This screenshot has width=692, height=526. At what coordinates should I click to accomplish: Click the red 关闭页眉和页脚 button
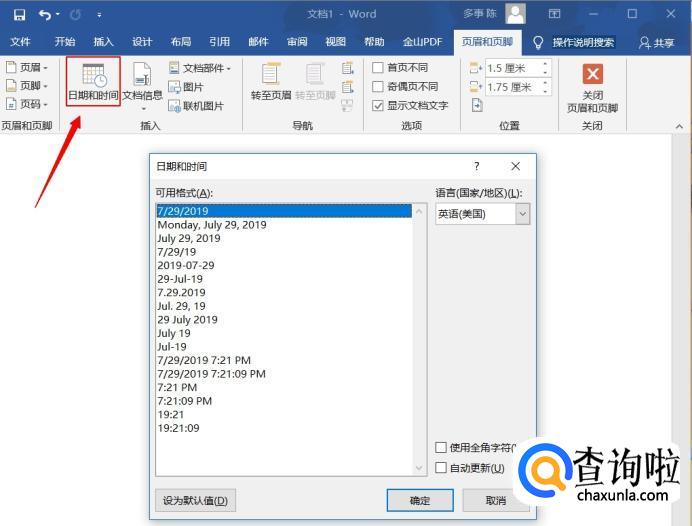coord(592,87)
